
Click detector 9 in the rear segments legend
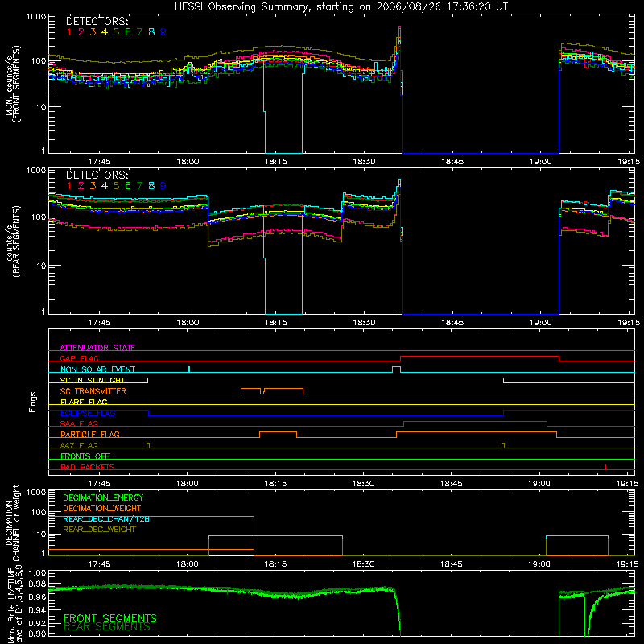pos(163,186)
